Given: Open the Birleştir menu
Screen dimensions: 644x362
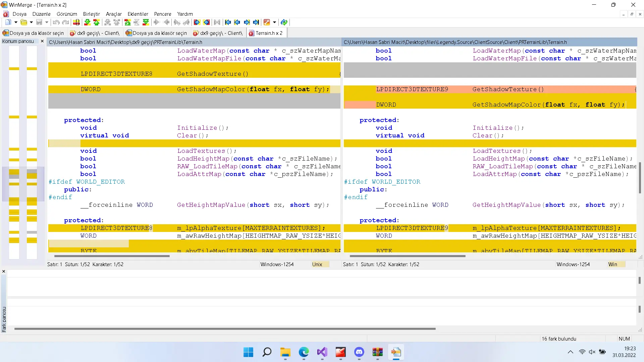Looking at the screenshot, I should point(91,14).
